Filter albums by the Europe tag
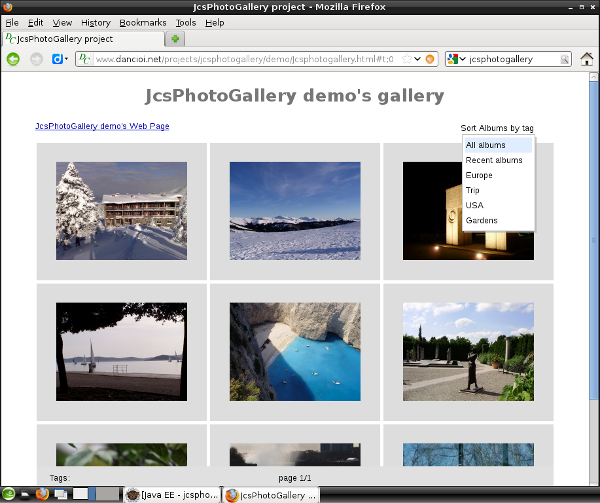The height and width of the screenshot is (503, 600). (498, 175)
